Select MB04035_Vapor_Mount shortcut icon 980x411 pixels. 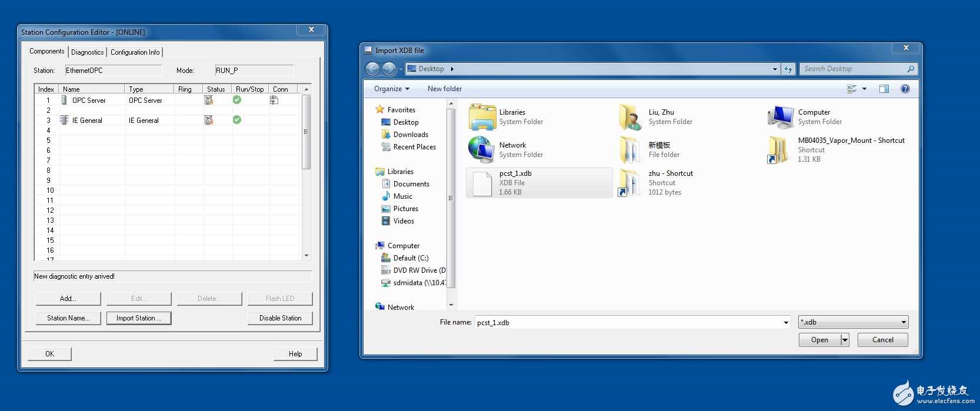click(779, 149)
